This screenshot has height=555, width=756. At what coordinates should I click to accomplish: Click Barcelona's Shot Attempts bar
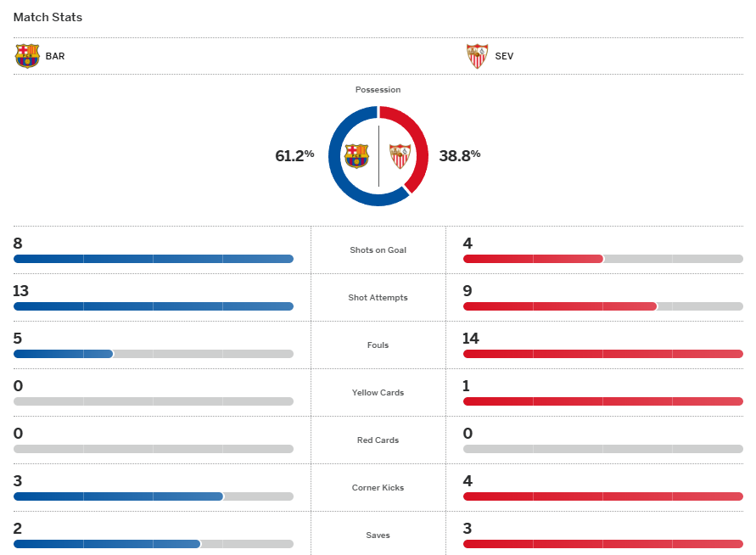pyautogui.click(x=153, y=306)
